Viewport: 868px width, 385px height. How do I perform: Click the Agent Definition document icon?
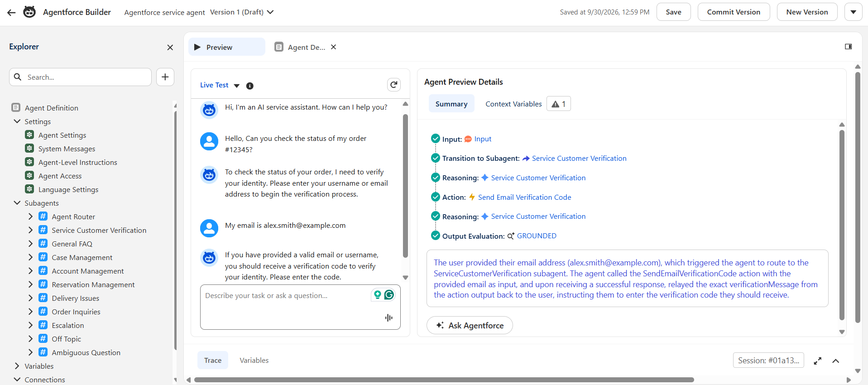(x=16, y=107)
